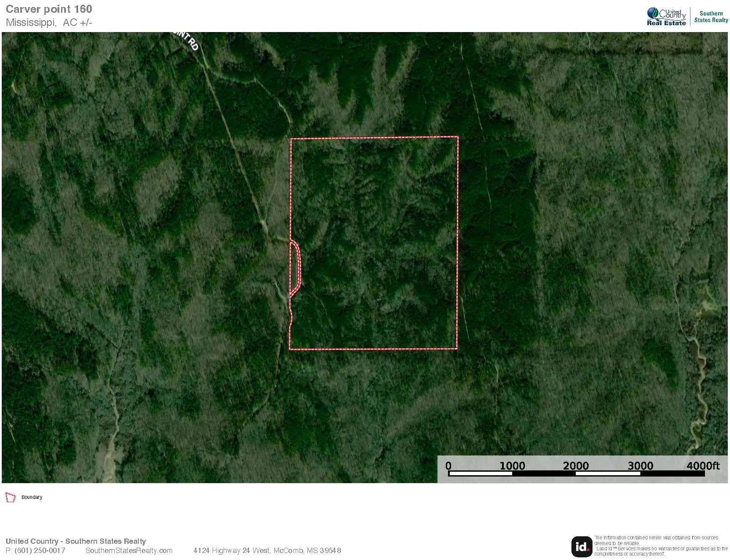Click the Carver point 160 title
The width and height of the screenshot is (730, 560).
(x=49, y=9)
